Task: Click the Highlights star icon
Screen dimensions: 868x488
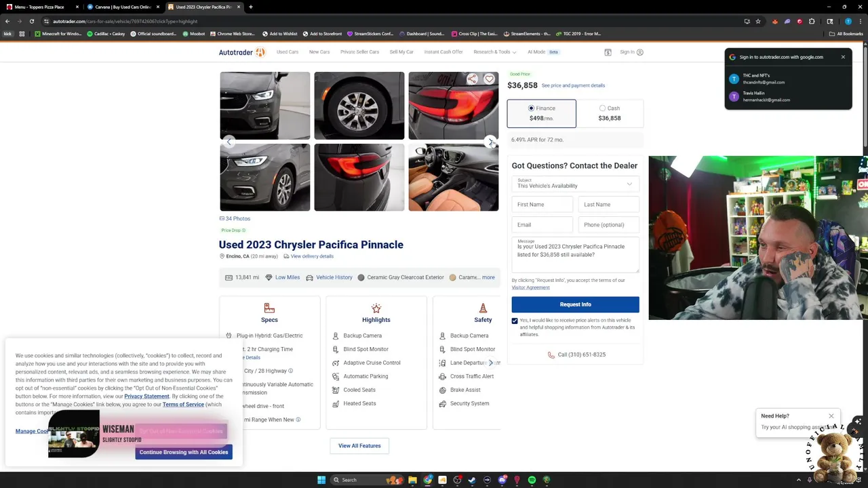Action: (x=376, y=308)
